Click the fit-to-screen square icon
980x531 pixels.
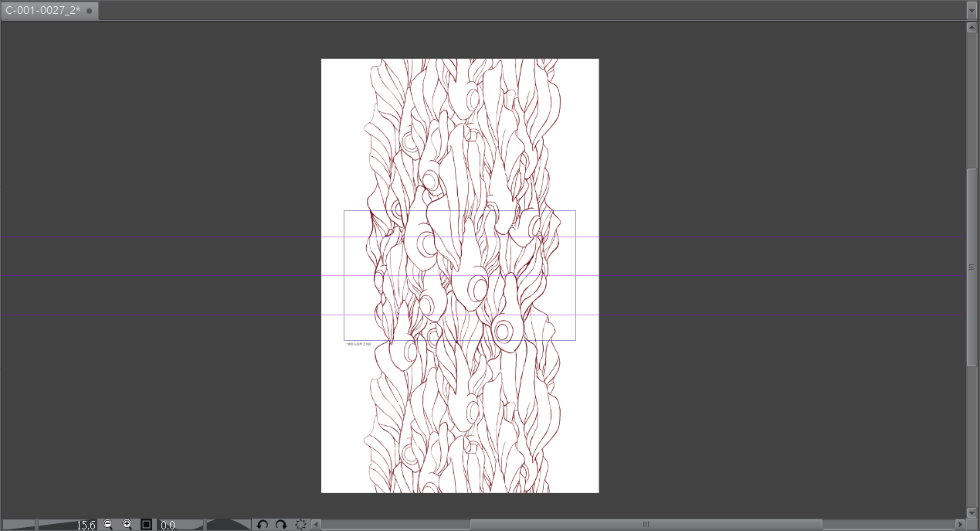tap(146, 525)
